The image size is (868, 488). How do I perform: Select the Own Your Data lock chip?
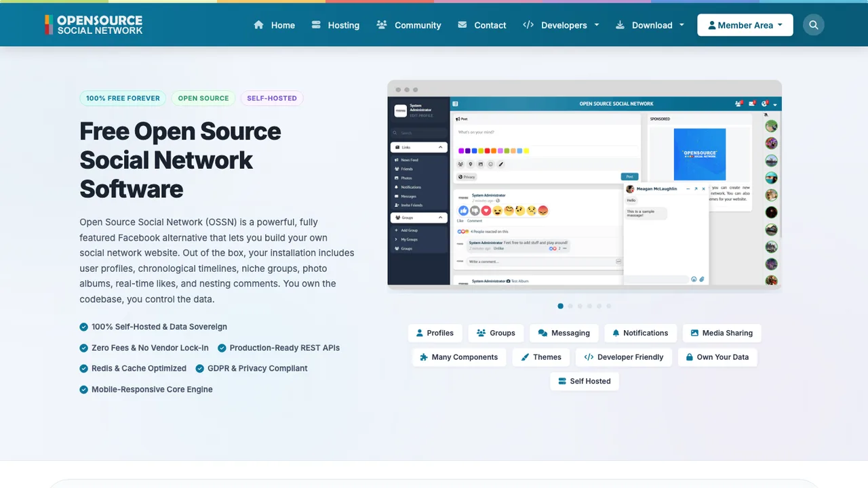tap(717, 357)
